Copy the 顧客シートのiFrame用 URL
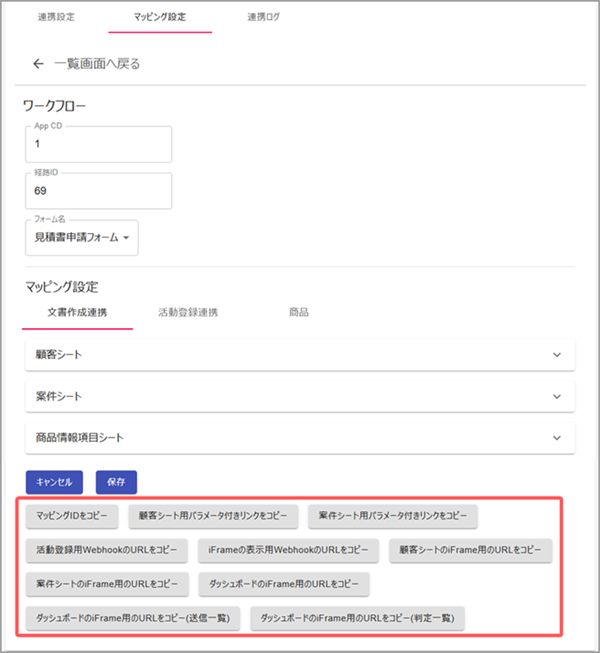 coord(470,550)
